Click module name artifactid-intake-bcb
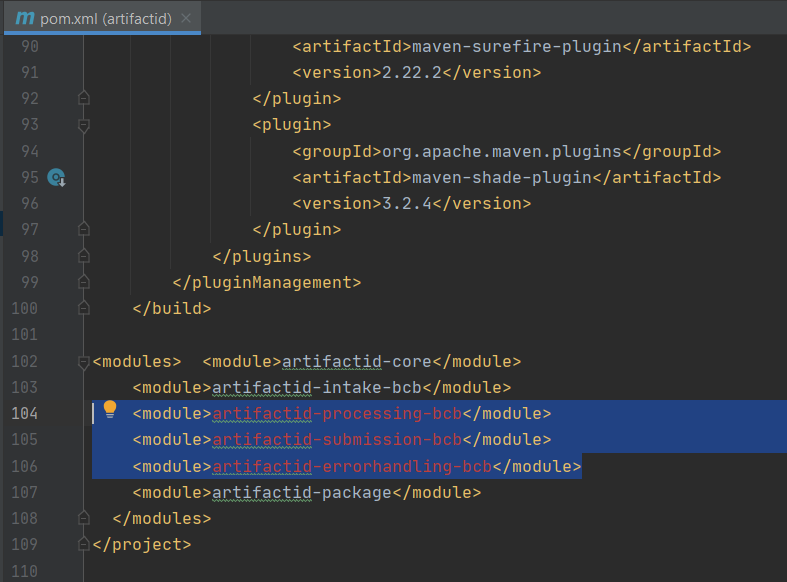Viewport: 787px width, 582px height. (x=317, y=388)
